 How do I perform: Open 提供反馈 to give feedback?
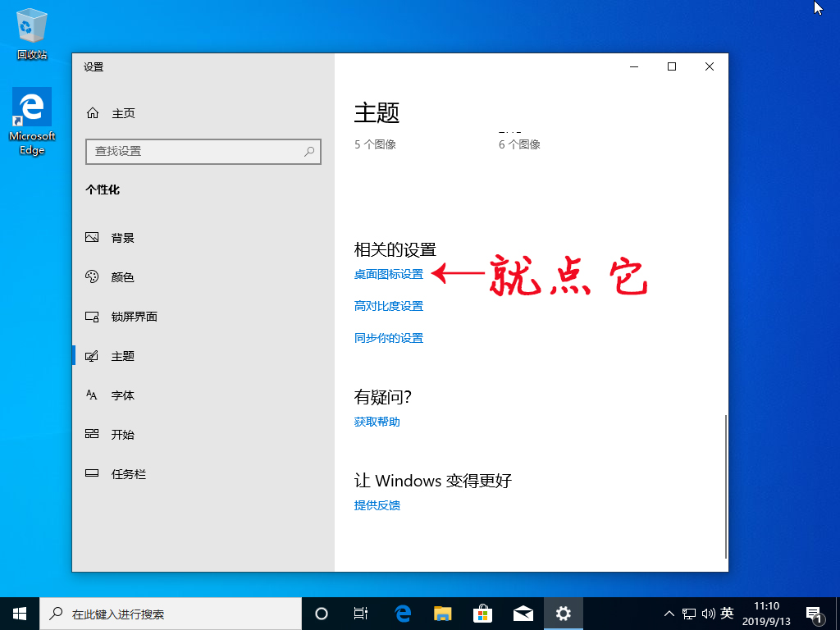(x=377, y=504)
